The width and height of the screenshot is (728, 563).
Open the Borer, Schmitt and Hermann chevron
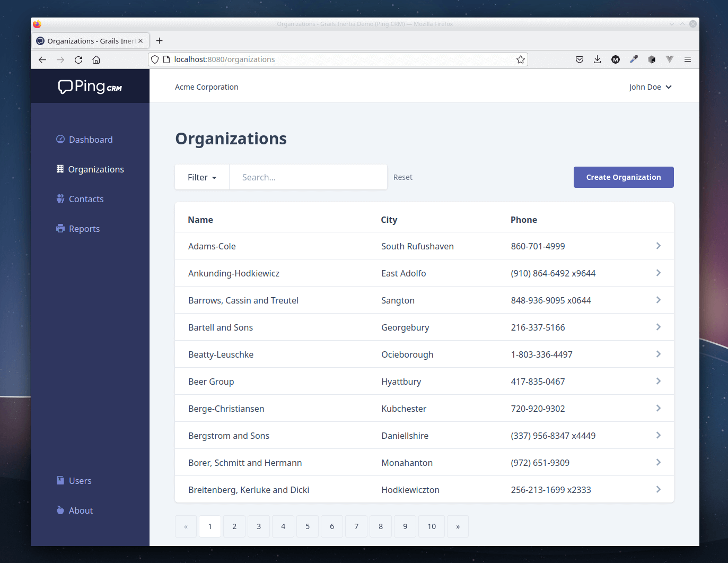coord(659,462)
